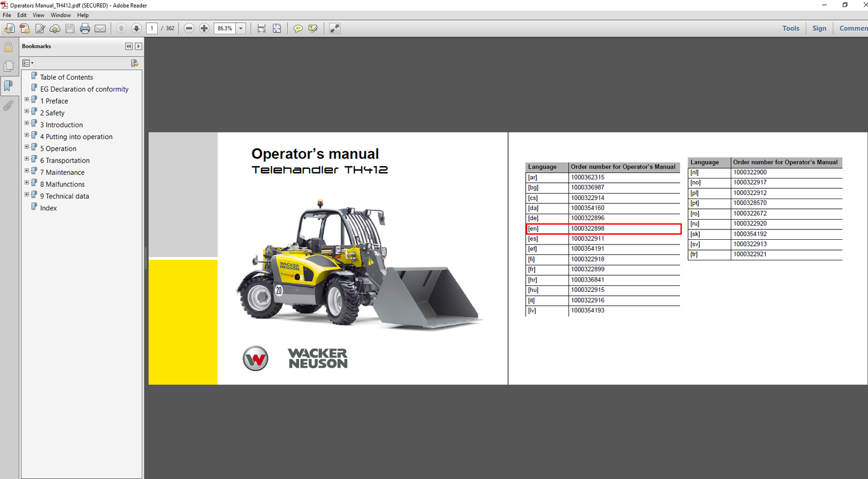Go to next page with down arrow
Screen dimensions: 868x479
click(x=136, y=29)
